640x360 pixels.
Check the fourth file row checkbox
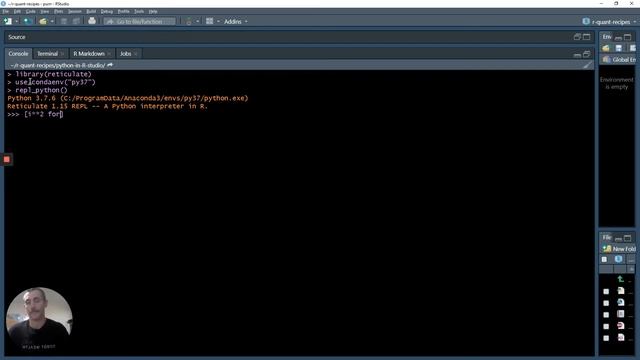[606, 327]
